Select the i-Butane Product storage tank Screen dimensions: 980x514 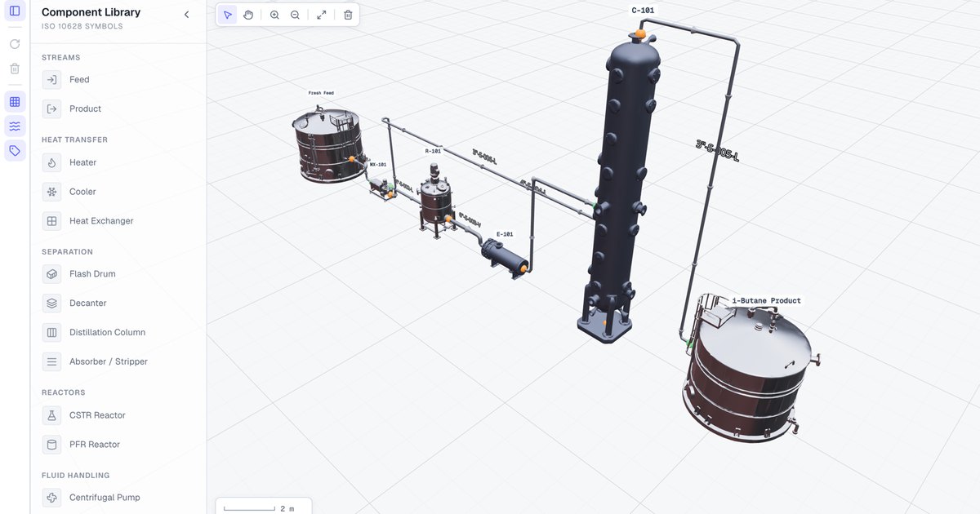(751, 371)
